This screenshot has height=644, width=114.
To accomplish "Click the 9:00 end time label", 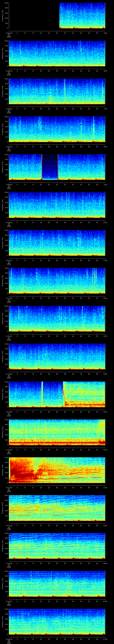I will coord(105,184).
